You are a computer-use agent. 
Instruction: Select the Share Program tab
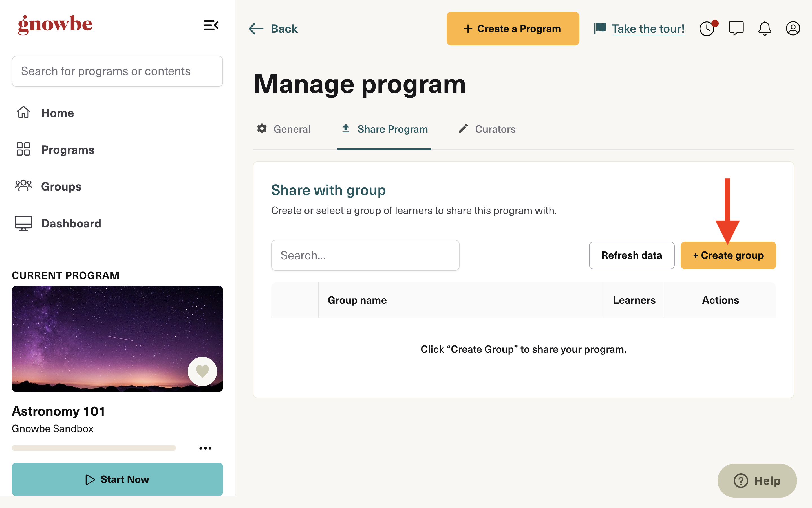pos(384,129)
